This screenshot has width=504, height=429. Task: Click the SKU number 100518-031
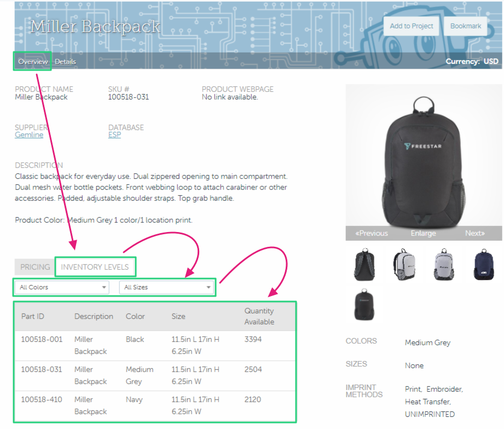point(129,97)
